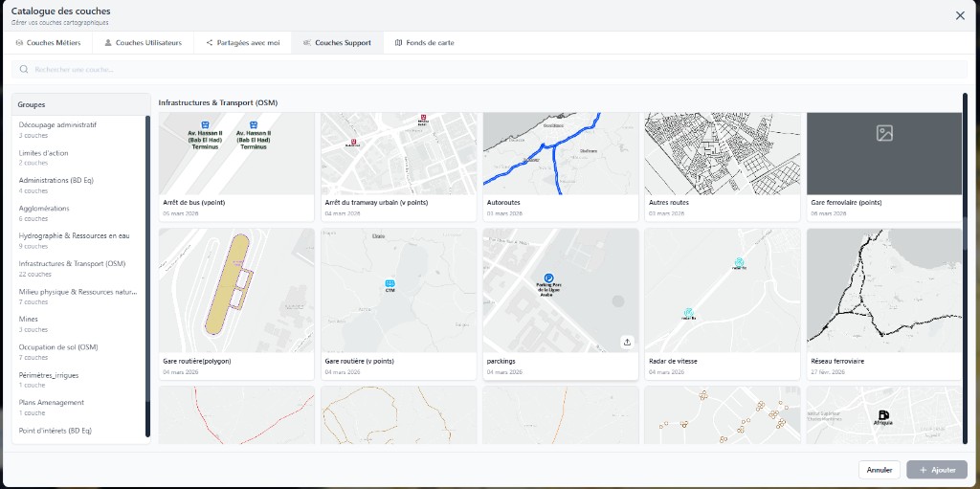Open Occupation de sol (OSM) group

(78, 352)
